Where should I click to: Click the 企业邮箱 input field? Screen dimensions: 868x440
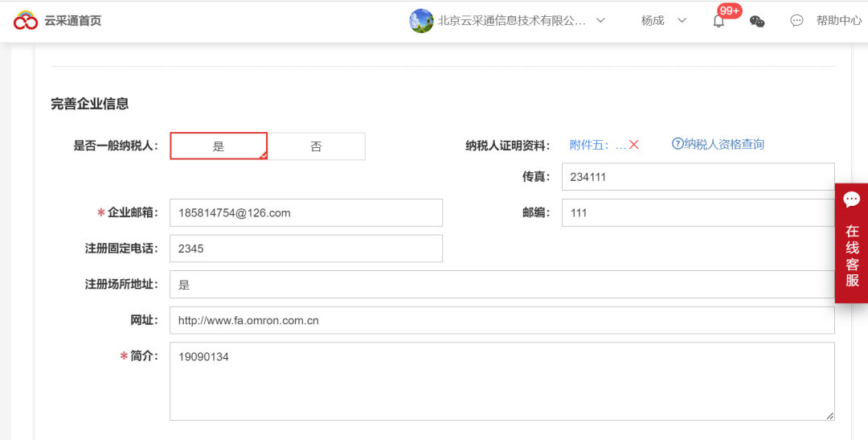305,213
